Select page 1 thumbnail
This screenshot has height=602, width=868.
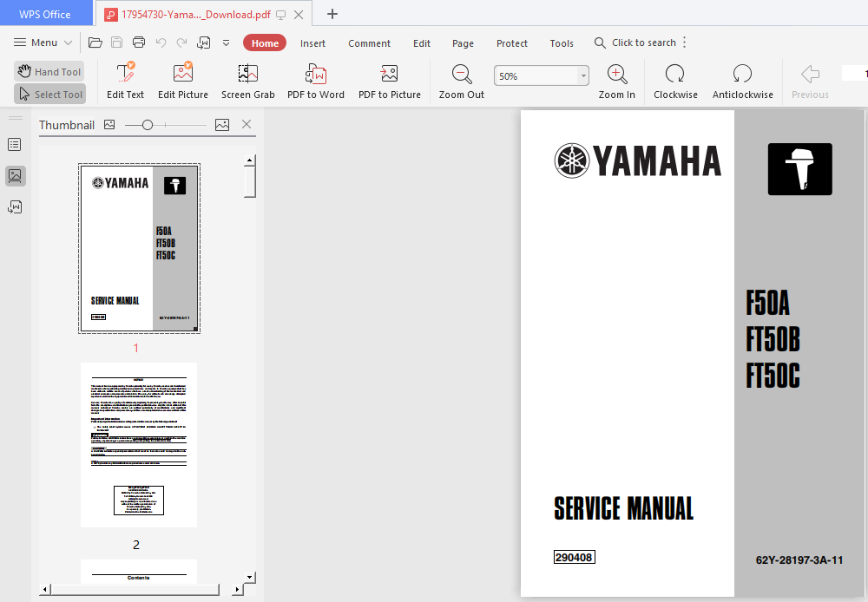click(x=139, y=248)
